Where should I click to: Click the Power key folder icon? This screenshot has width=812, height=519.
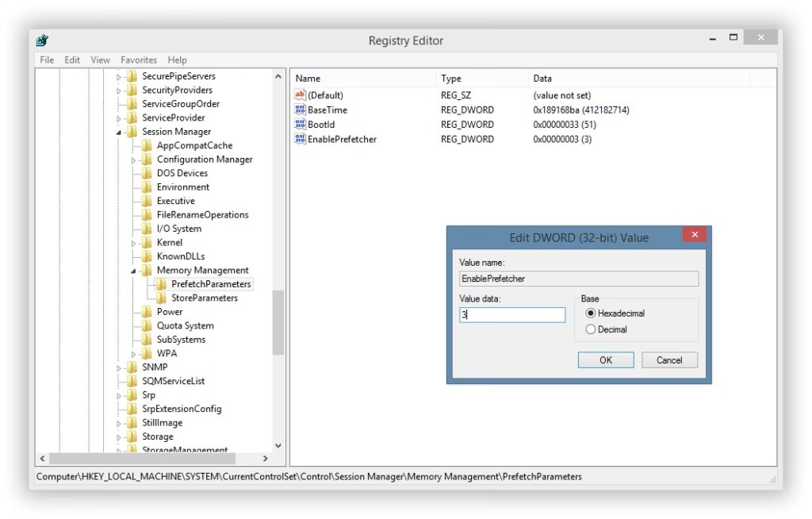point(147,312)
